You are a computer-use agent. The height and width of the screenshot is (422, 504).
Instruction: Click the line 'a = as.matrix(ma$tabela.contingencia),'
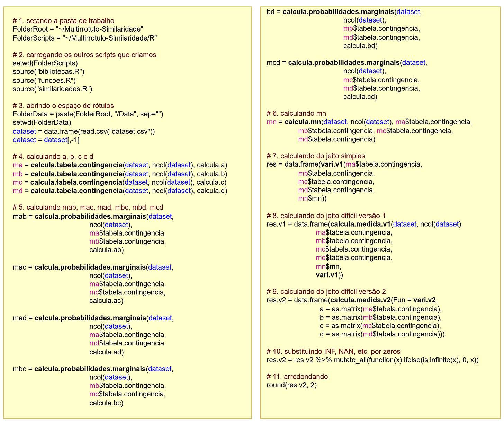(x=381, y=309)
